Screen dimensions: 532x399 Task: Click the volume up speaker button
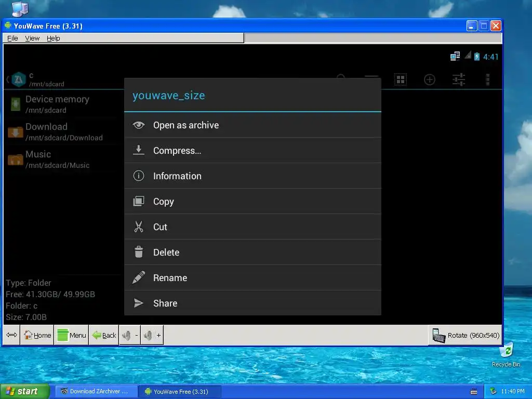click(152, 335)
